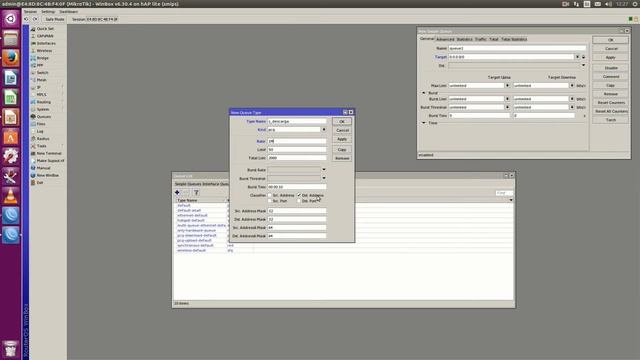Open Dashboard menu in menu bar

click(69, 11)
